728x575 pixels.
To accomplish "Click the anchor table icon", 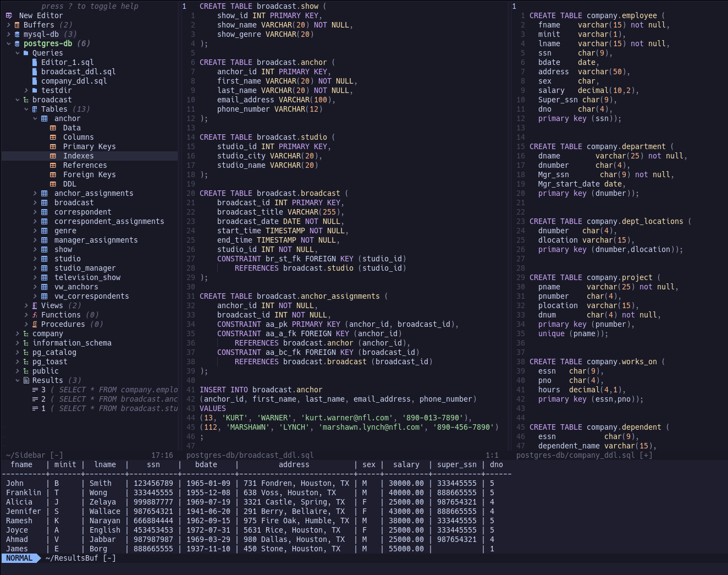I will [44, 118].
